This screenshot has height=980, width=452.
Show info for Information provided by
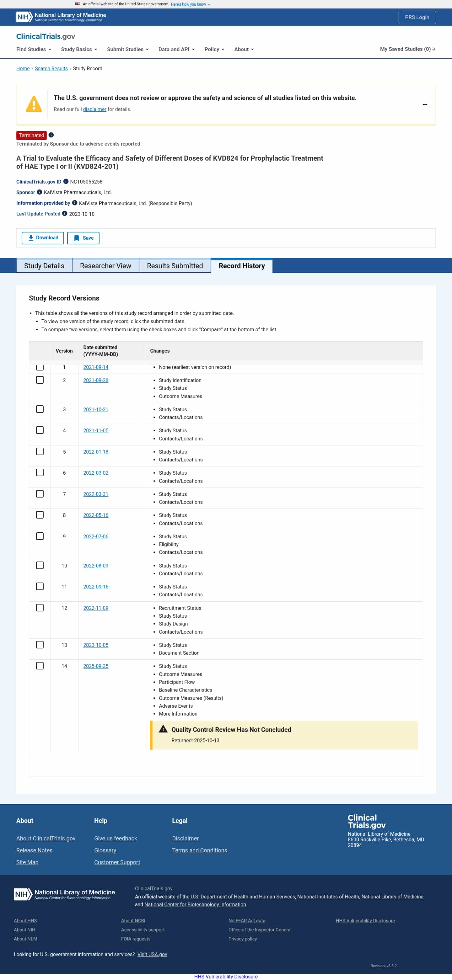[x=75, y=203]
